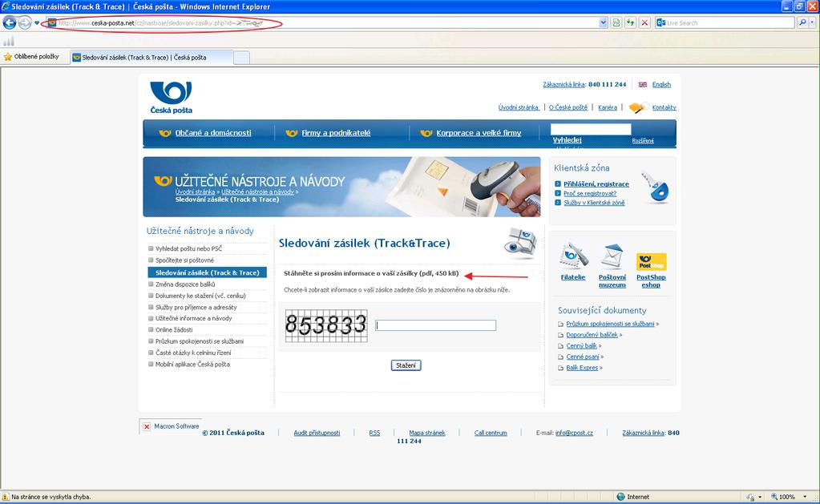Open the Kariéra link
Image resolution: width=820 pixels, height=504 pixels.
tap(607, 107)
